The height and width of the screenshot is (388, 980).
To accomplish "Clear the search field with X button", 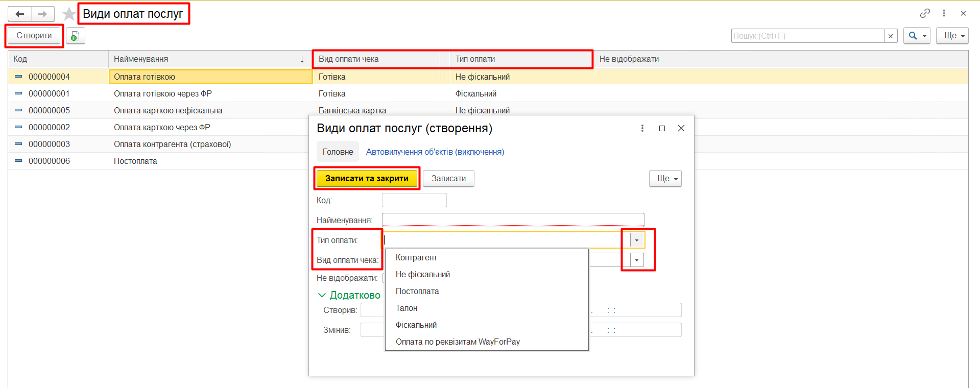I will (891, 36).
